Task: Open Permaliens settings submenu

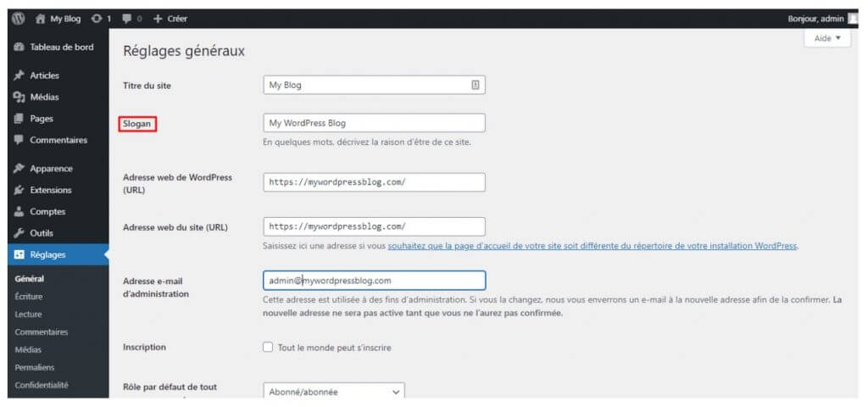Action: point(35,367)
